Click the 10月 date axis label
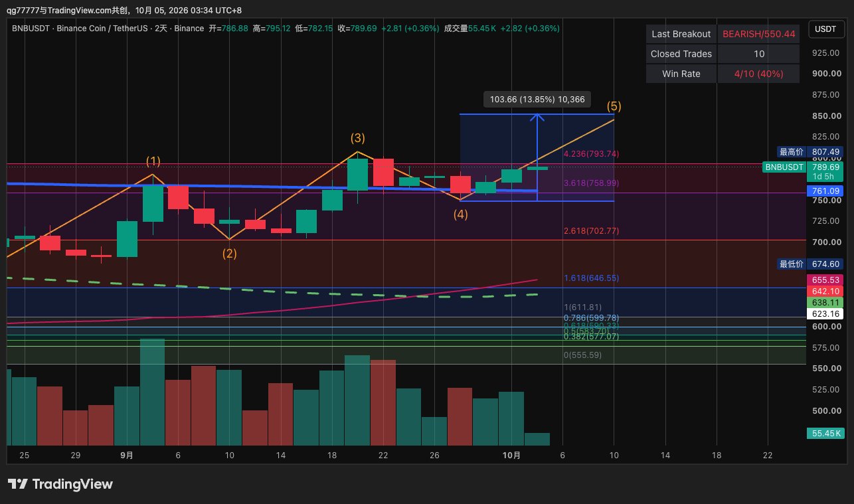Image resolution: width=854 pixels, height=504 pixels. pos(511,455)
